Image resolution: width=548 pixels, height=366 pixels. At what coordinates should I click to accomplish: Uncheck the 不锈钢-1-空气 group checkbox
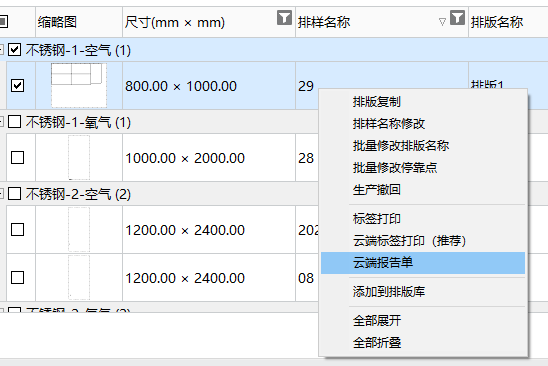click(14, 50)
